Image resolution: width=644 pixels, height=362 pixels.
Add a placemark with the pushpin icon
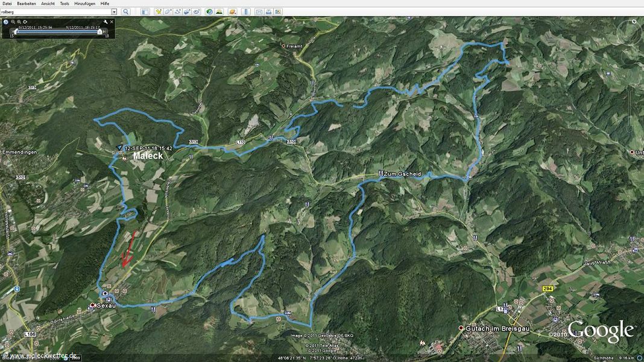pyautogui.click(x=159, y=11)
